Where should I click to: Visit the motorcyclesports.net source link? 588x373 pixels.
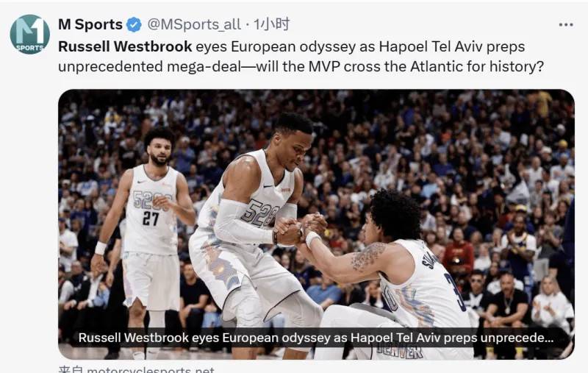151,369
